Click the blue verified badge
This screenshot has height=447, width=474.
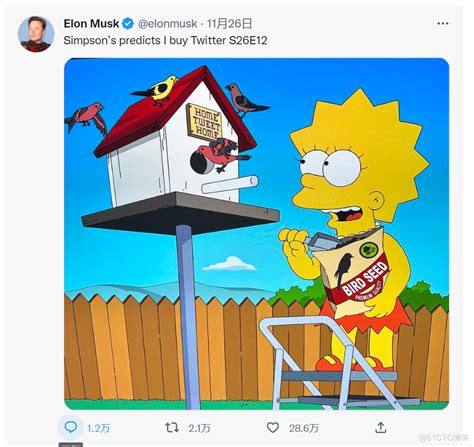tap(128, 24)
